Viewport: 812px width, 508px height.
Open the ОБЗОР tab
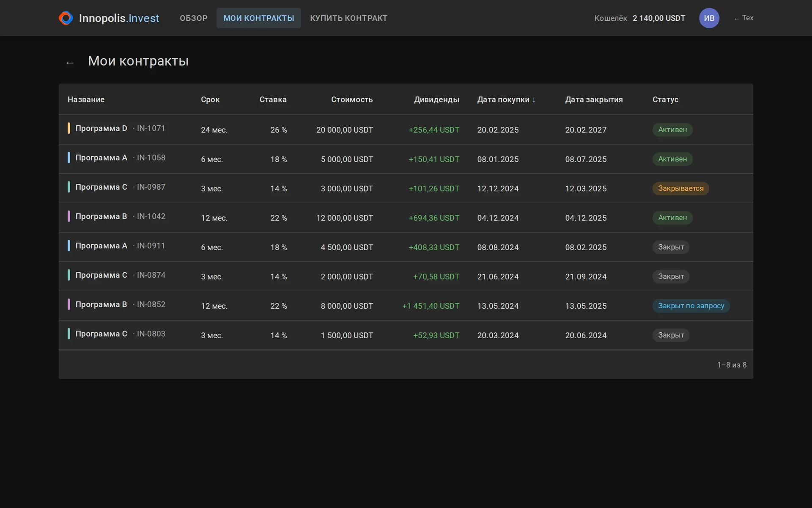pyautogui.click(x=194, y=18)
